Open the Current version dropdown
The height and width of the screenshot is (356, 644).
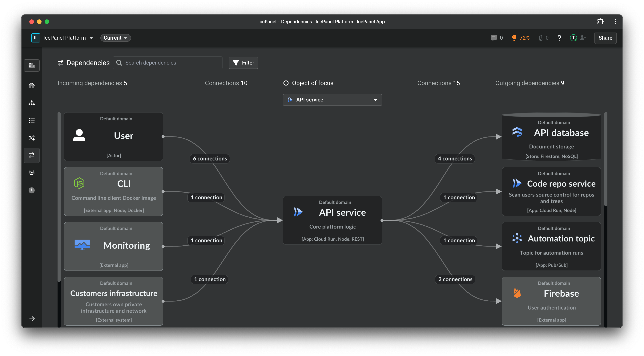point(115,38)
